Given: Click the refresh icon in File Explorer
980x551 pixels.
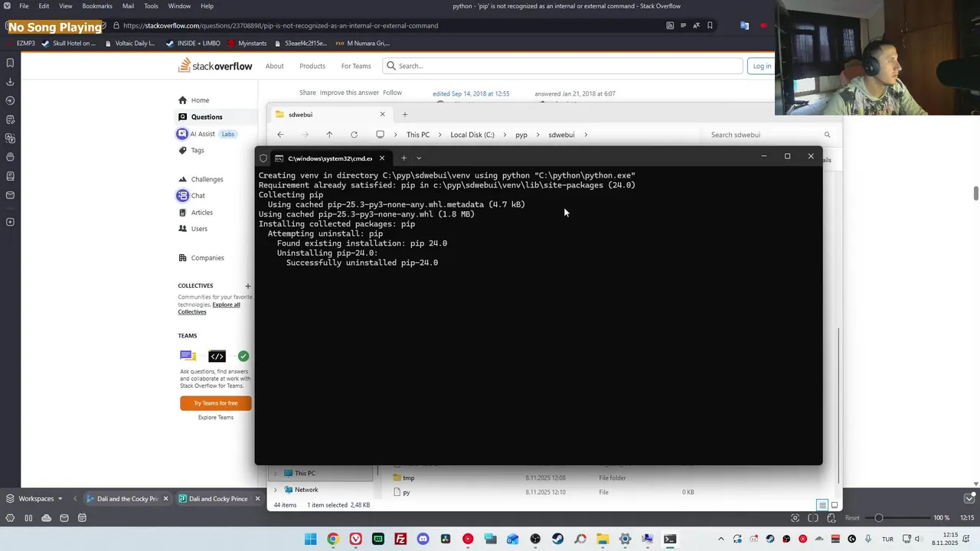Looking at the screenshot, I should (x=354, y=135).
